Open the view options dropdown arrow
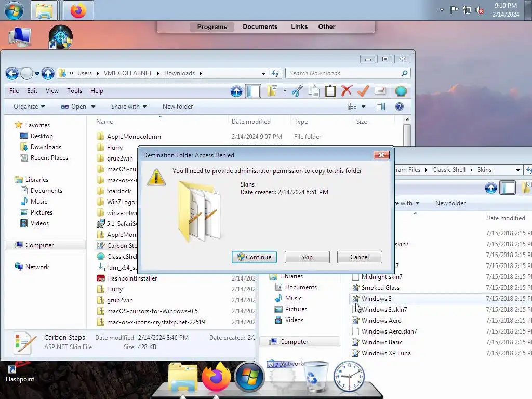This screenshot has width=532, height=399. [363, 107]
